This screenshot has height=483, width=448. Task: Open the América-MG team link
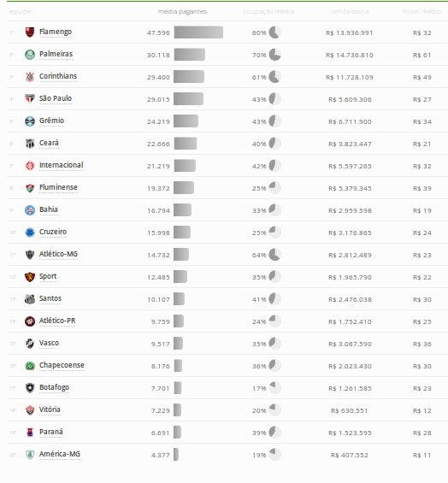[60, 454]
